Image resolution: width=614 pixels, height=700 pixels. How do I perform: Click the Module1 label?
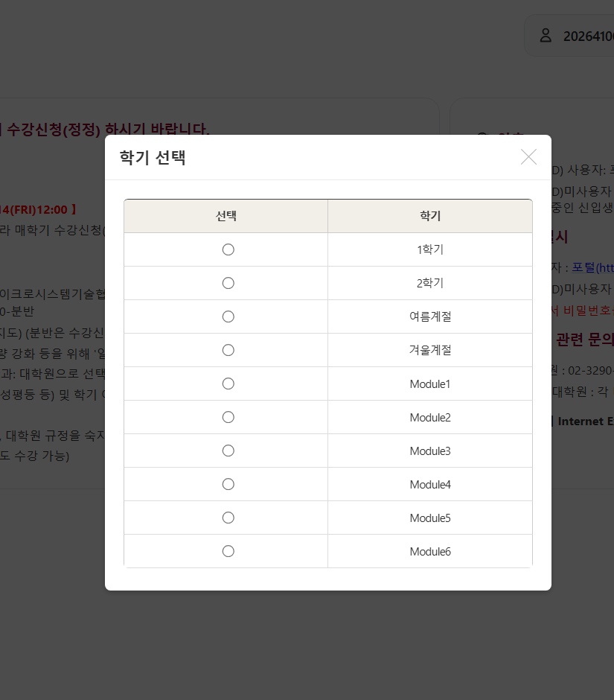pyautogui.click(x=430, y=384)
